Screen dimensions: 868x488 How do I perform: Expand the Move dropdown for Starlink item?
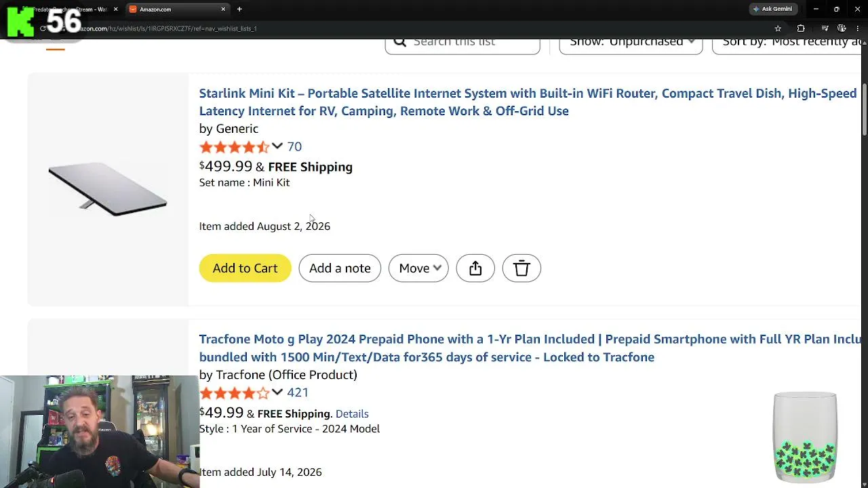[418, 268]
